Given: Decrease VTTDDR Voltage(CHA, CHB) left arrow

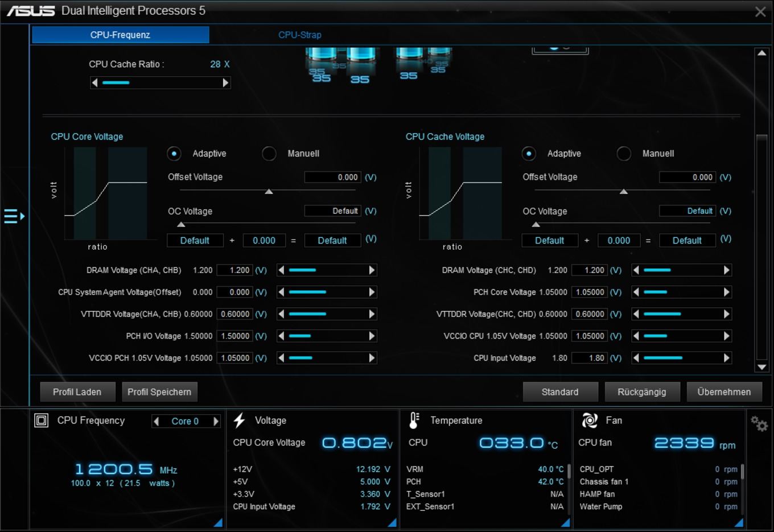Looking at the screenshot, I should point(281,314).
